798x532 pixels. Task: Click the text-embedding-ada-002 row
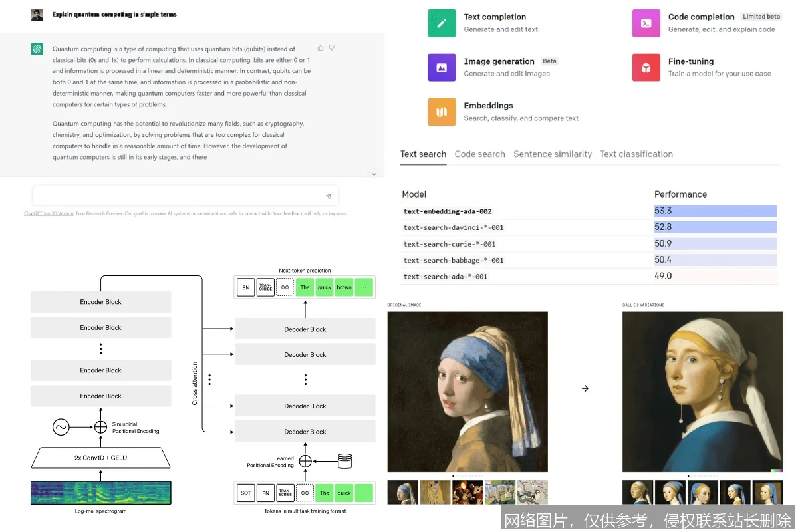(589, 211)
